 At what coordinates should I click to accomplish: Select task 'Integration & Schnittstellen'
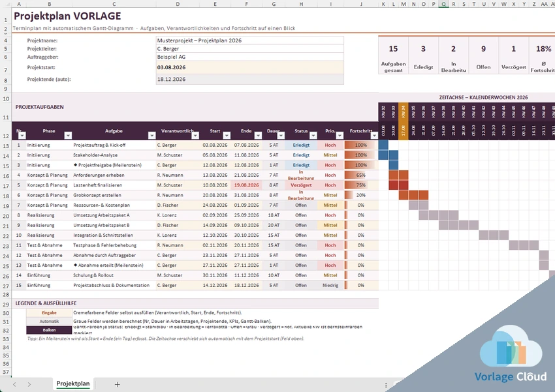(114, 235)
